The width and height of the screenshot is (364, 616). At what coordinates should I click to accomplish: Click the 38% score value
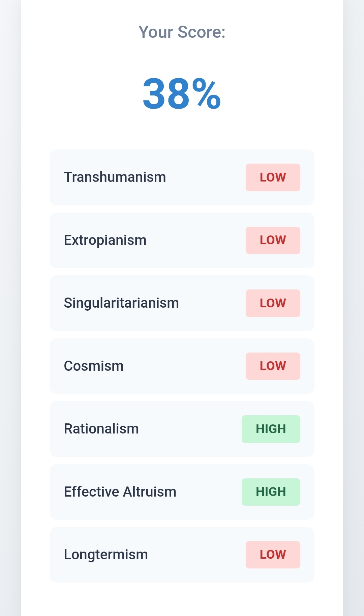[x=182, y=93]
